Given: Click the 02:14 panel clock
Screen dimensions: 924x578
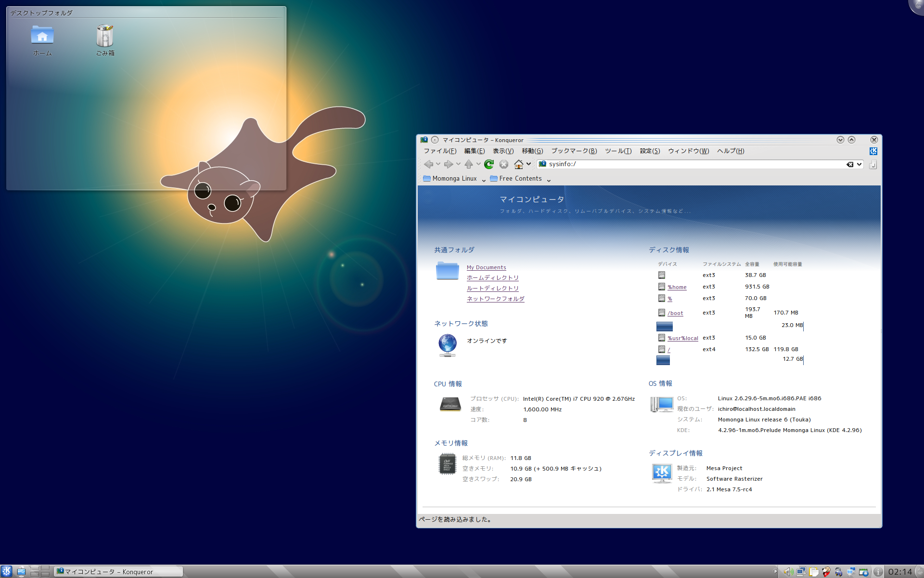Looking at the screenshot, I should pyautogui.click(x=900, y=572).
